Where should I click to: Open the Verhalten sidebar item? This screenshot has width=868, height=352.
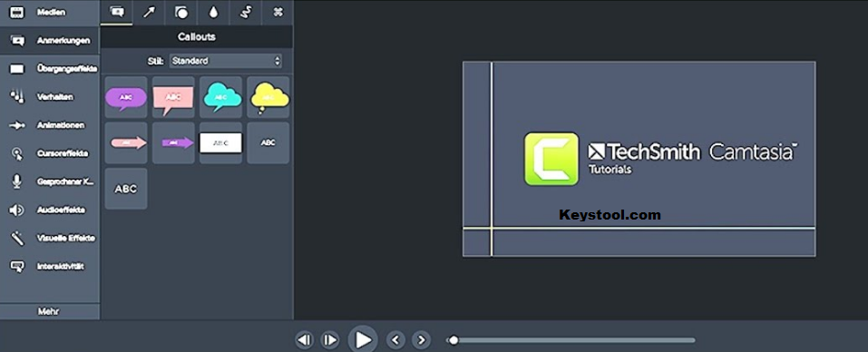click(x=50, y=97)
